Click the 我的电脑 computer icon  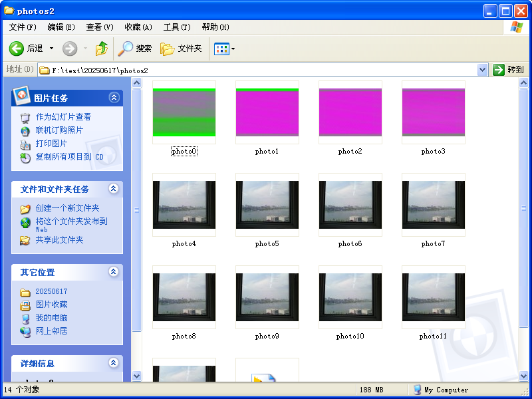pyautogui.click(x=25, y=319)
